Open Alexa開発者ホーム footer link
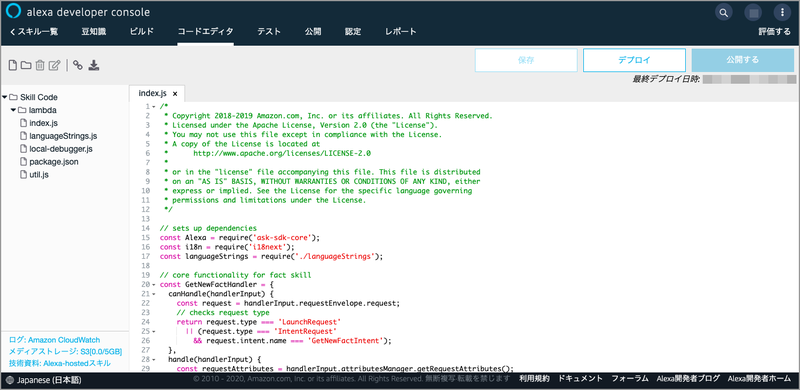 point(759,379)
